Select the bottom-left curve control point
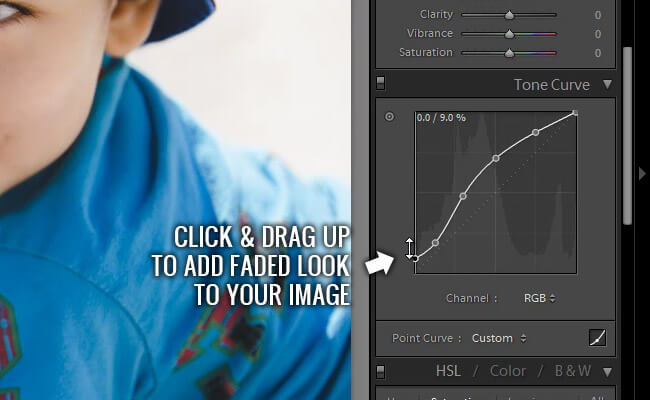The image size is (650, 400). click(415, 258)
